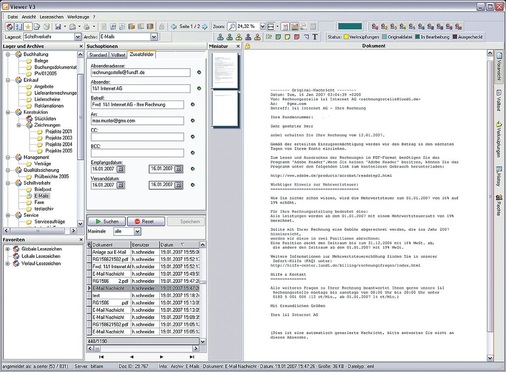Click the blue floppy disk save icon
Image resolution: width=506 pixels, height=372 pixels.
click(58, 27)
